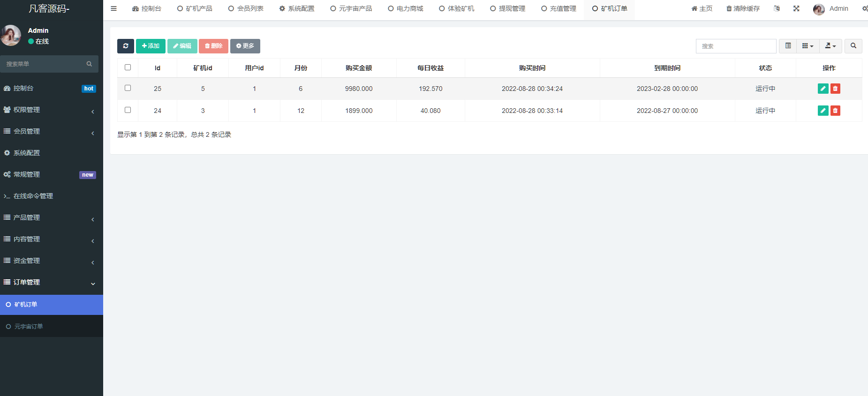Viewport: 868px width, 396px height.
Task: Select the checkbox for order Id 25
Action: point(128,88)
